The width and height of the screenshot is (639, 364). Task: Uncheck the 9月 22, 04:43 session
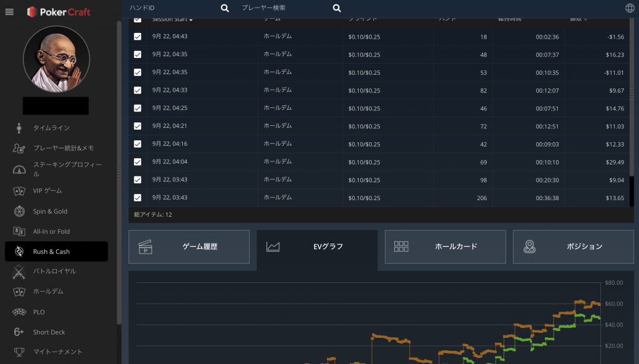[x=137, y=37]
